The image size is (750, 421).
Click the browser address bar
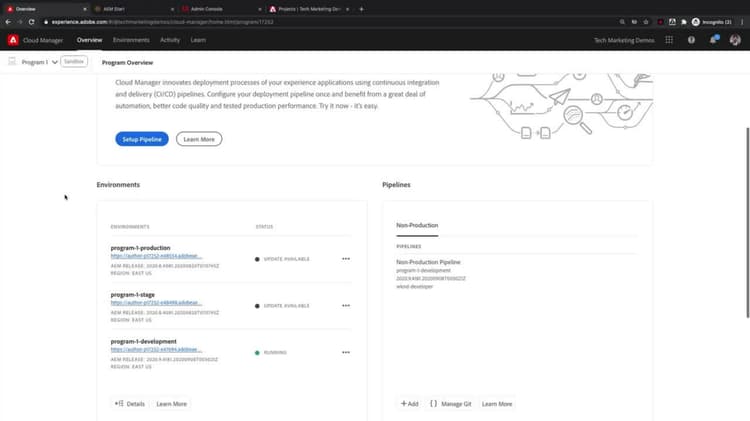[x=330, y=22]
